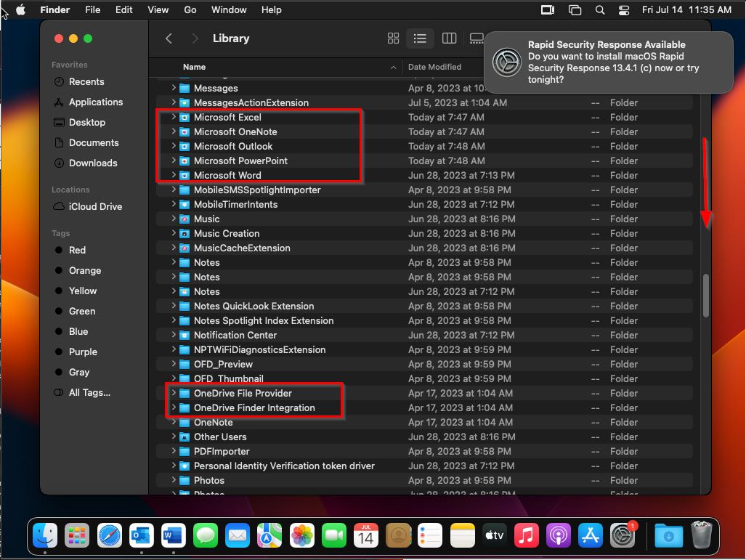Select the MobileSMSSpotlightImporter folder name

click(x=257, y=190)
